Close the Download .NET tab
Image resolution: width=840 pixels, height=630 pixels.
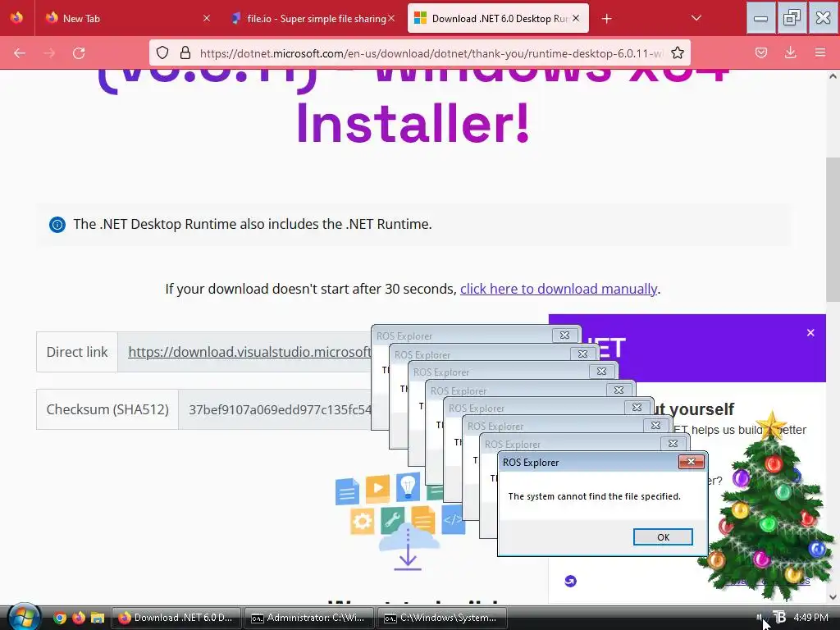point(576,18)
